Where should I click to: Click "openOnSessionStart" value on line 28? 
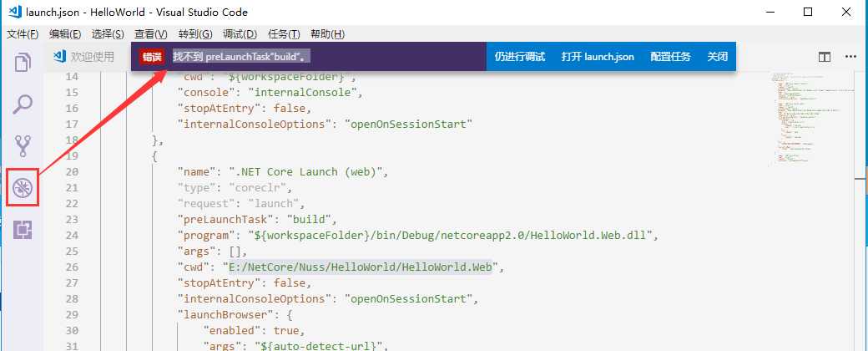click(408, 299)
